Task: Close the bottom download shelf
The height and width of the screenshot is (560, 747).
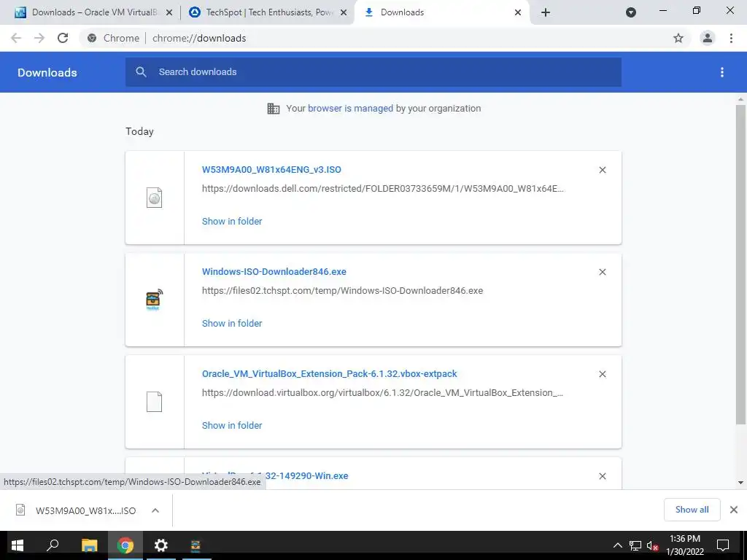Action: tap(734, 510)
